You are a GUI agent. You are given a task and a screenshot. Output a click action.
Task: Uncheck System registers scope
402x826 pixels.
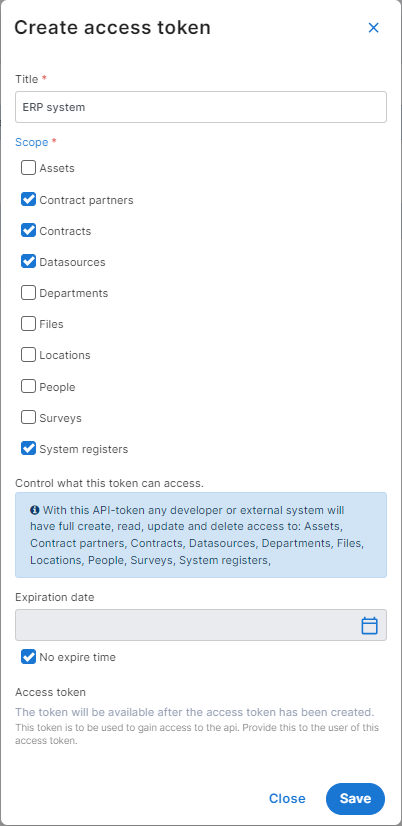pyautogui.click(x=28, y=449)
